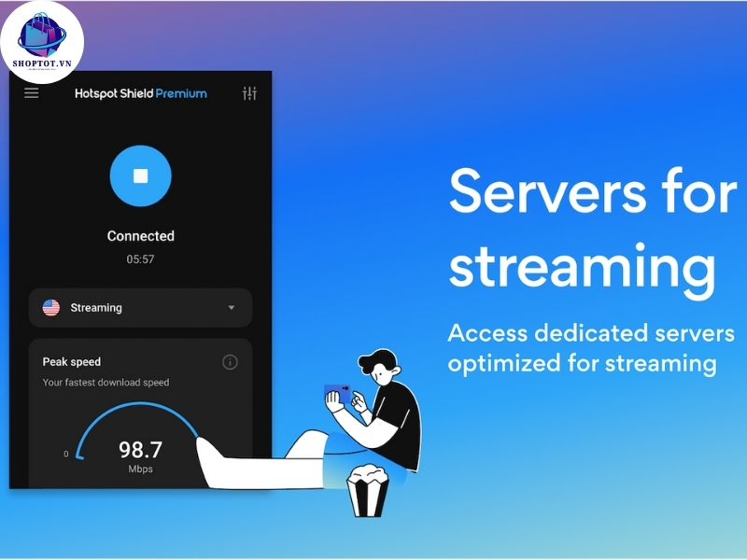This screenshot has width=747, height=560.
Task: Expand the Streaming server location dropdown
Action: [141, 308]
